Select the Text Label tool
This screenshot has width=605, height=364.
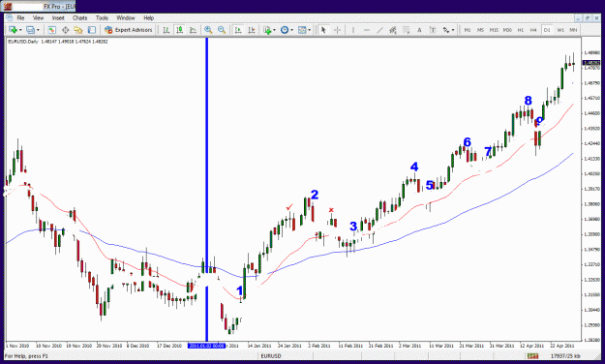pos(433,30)
